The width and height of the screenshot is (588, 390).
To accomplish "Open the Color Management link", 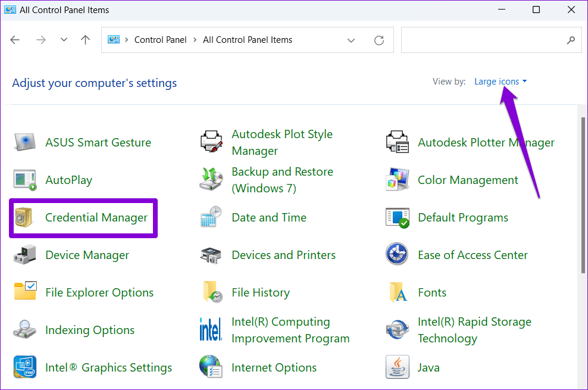I will pos(468,180).
